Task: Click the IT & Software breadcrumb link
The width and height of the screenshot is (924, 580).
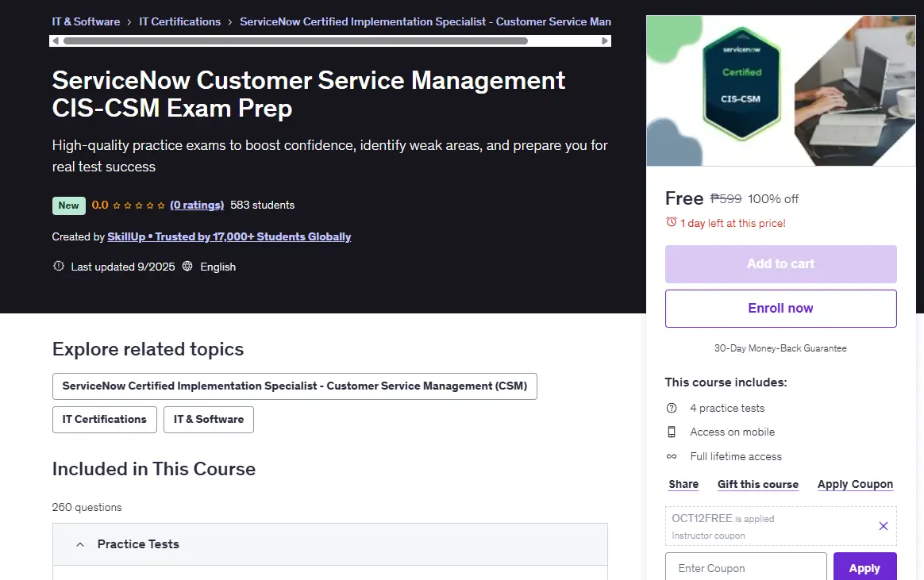Action: point(86,21)
